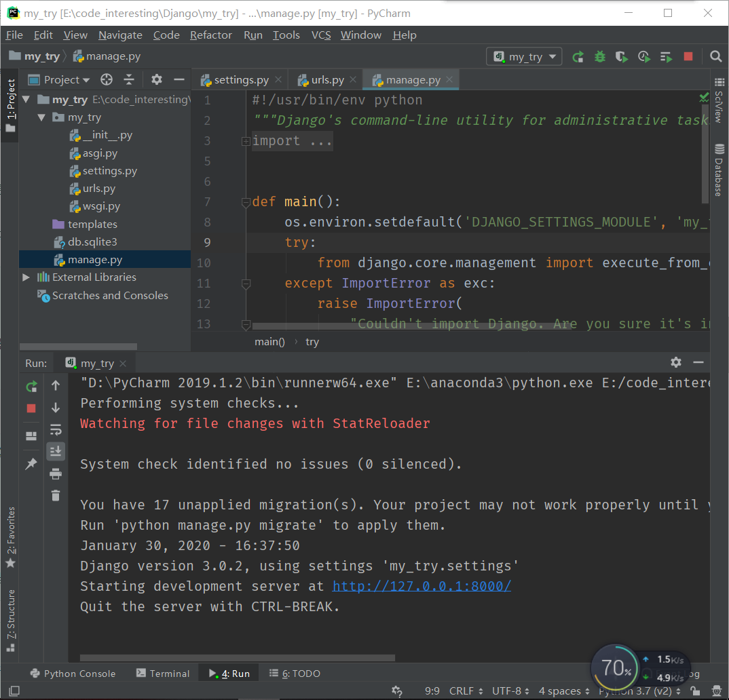Open the my_try run configuration dropdown
The image size is (729, 700).
pos(525,57)
